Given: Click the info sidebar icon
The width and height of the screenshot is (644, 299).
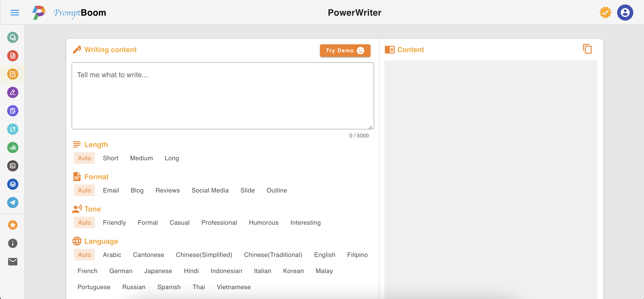Looking at the screenshot, I should coord(13,243).
